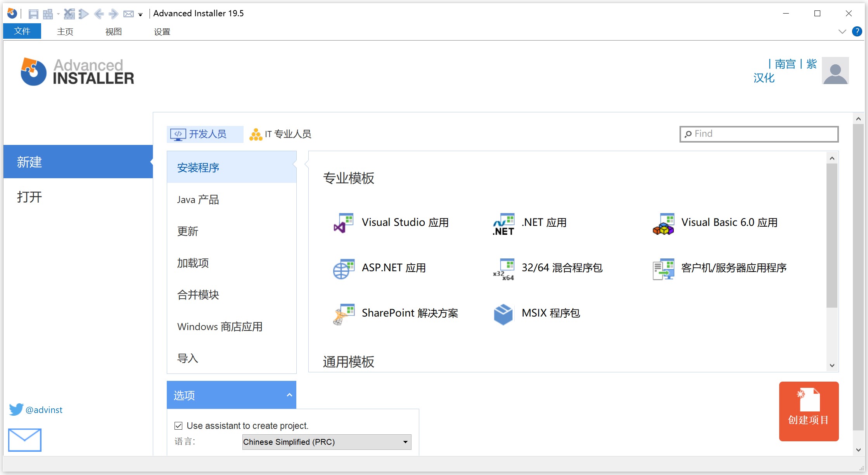Open the 南宫 紫 汉化 link
The width and height of the screenshot is (868, 475).
point(785,71)
